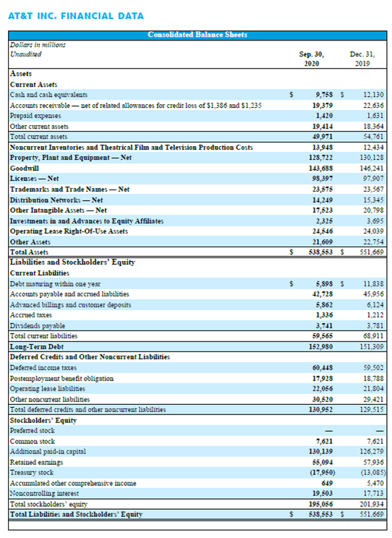Select the Accounts receivable row label
This screenshot has width=392, height=538.
click(x=135, y=106)
